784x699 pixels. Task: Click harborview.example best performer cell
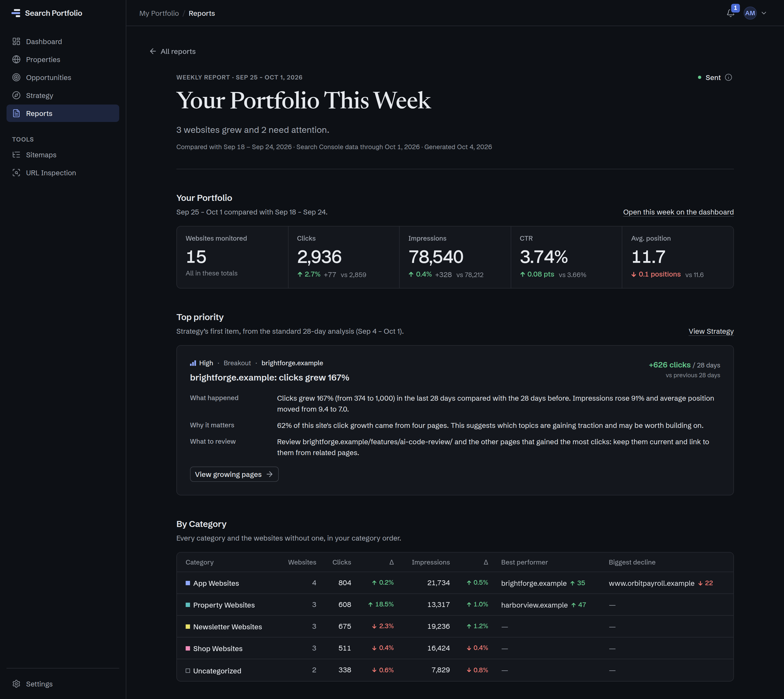(x=543, y=605)
